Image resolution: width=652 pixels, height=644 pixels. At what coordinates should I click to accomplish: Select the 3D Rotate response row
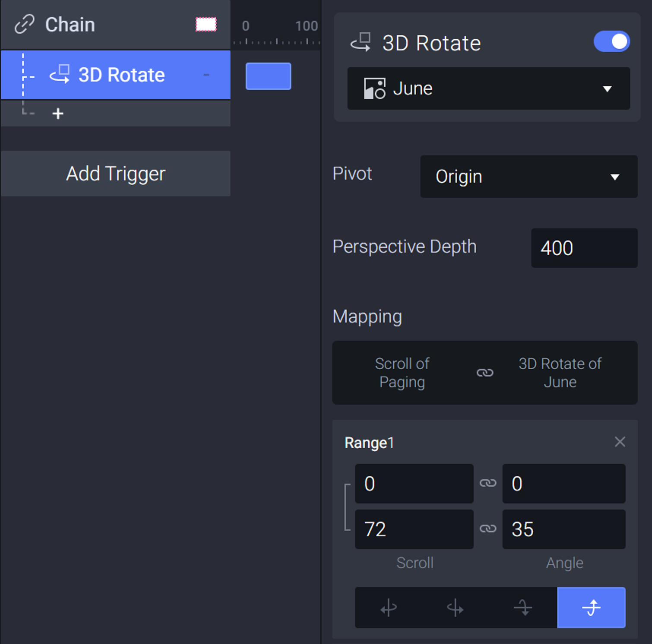[116, 75]
